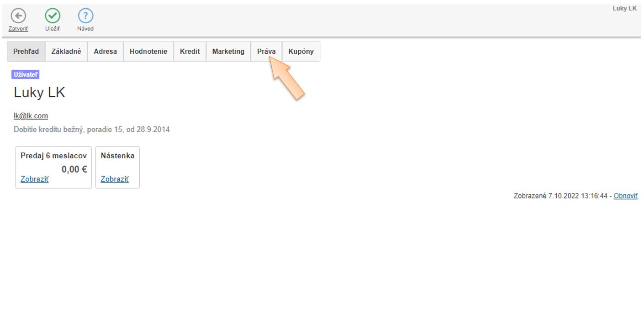Save changes with the Uložiť checkmark icon
Screen dimensions: 644x329
pyautogui.click(x=53, y=16)
